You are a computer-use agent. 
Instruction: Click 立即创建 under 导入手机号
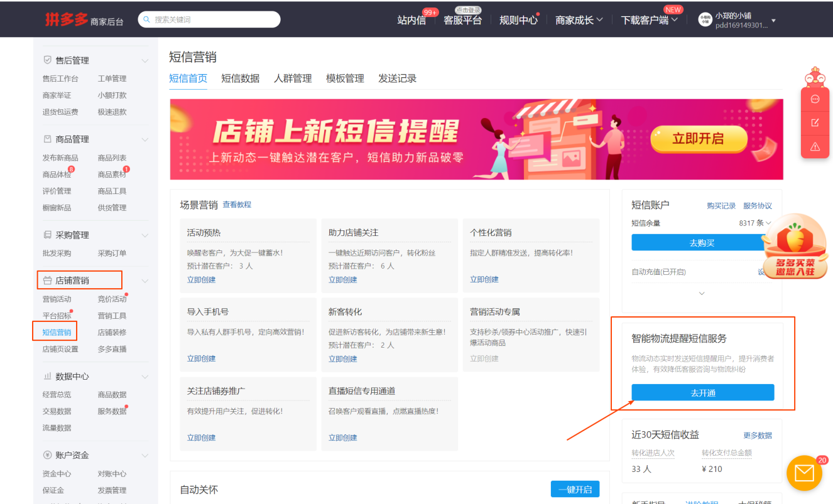(201, 359)
